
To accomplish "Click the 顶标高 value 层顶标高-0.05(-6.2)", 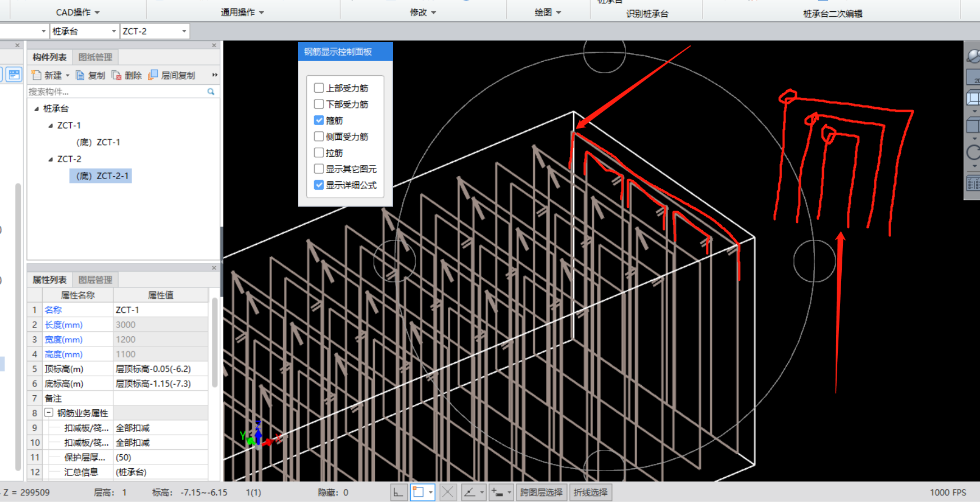I will pyautogui.click(x=161, y=369).
